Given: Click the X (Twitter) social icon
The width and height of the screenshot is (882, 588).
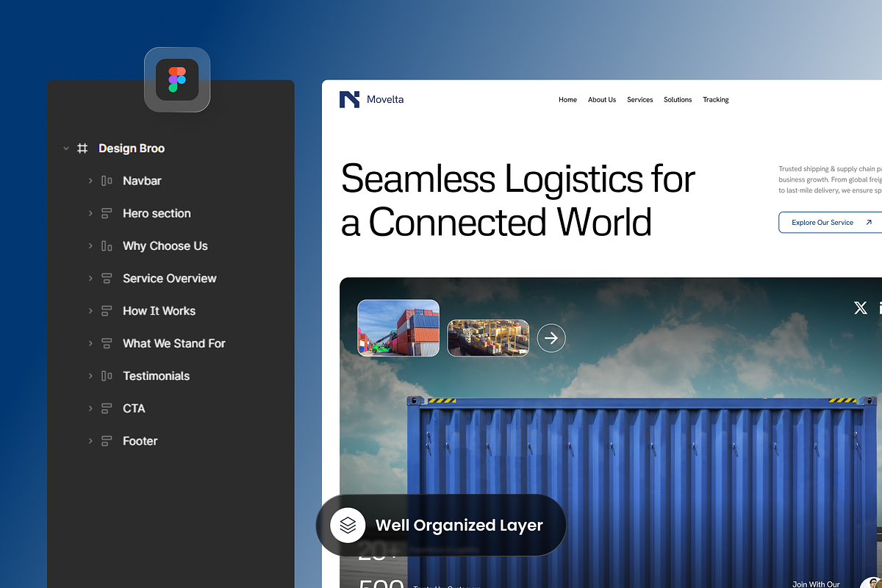Looking at the screenshot, I should 861,308.
